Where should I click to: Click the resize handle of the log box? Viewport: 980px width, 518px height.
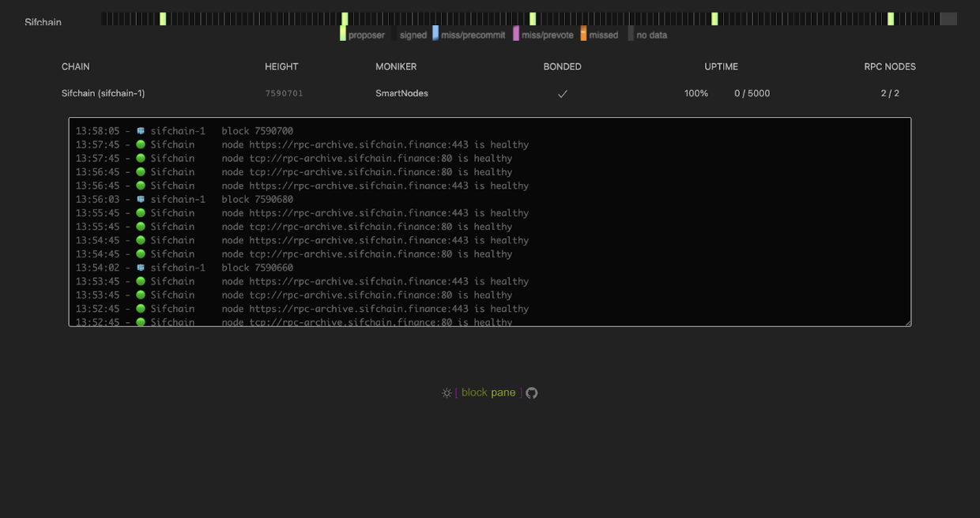click(907, 322)
